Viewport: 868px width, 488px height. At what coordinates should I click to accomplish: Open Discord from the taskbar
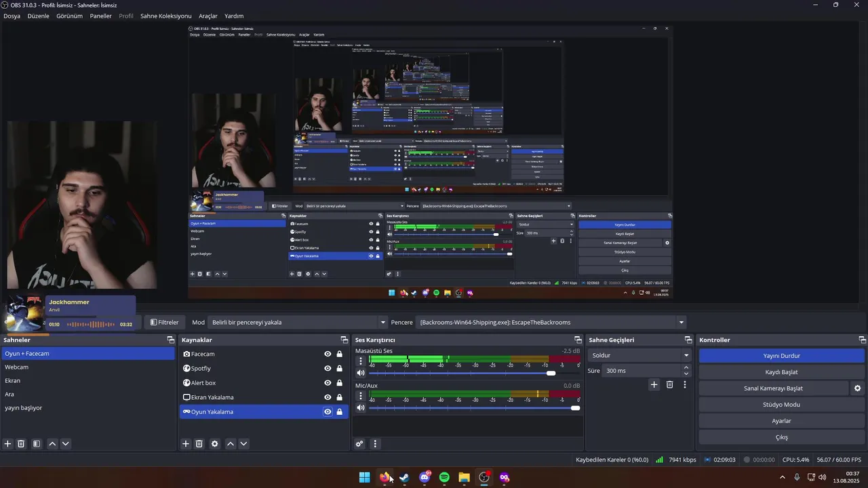(425, 477)
